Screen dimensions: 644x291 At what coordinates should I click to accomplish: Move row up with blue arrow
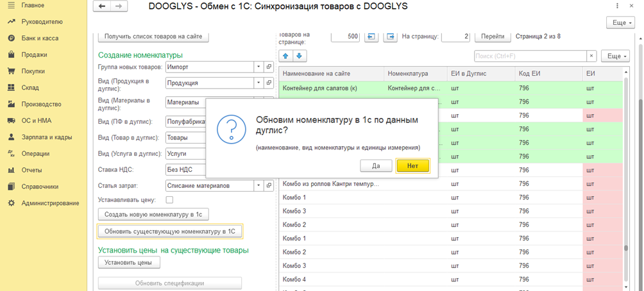click(x=286, y=56)
